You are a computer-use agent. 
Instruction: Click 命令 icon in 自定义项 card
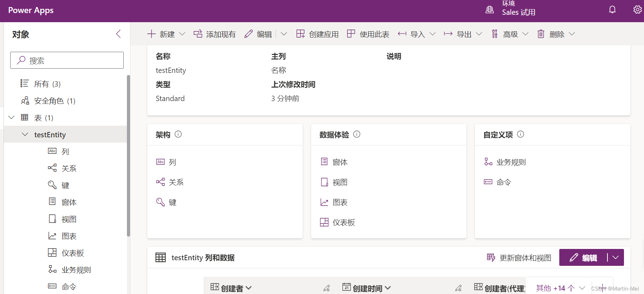point(488,182)
